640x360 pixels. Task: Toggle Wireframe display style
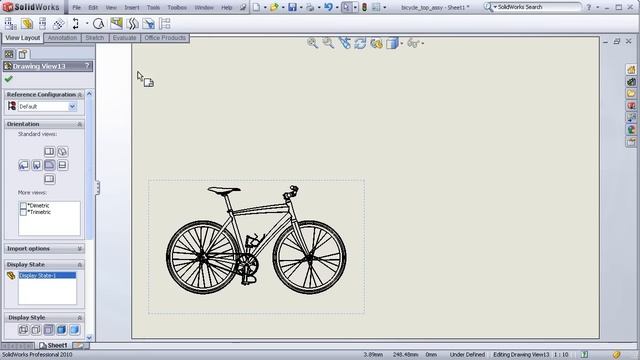(x=23, y=329)
